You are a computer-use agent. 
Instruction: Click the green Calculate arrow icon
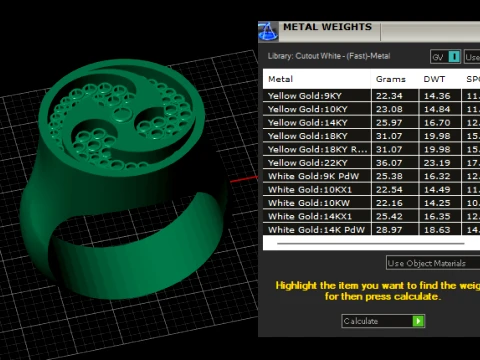coord(418,321)
